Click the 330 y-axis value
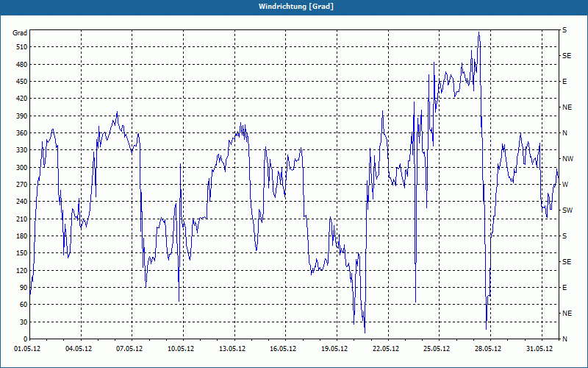This screenshot has width=588, height=368. point(22,150)
